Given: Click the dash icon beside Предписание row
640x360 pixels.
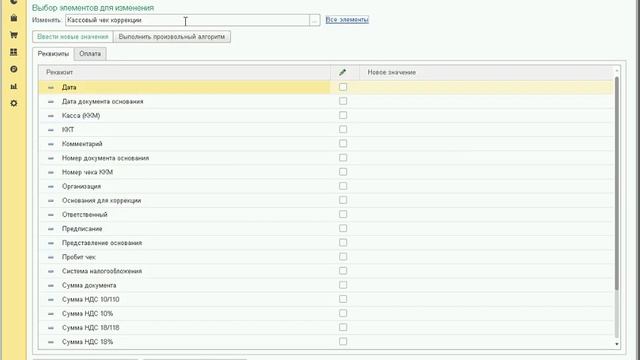Looking at the screenshot, I should [51, 229].
